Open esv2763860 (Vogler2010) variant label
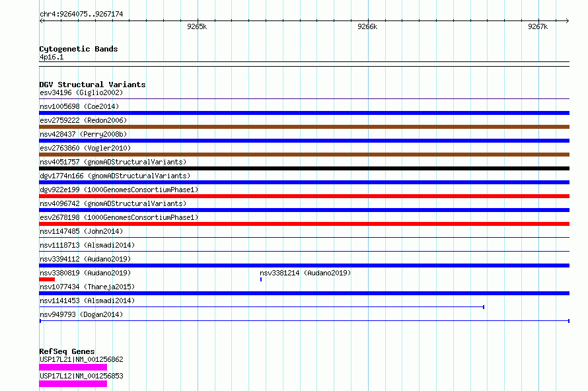 coord(85,148)
